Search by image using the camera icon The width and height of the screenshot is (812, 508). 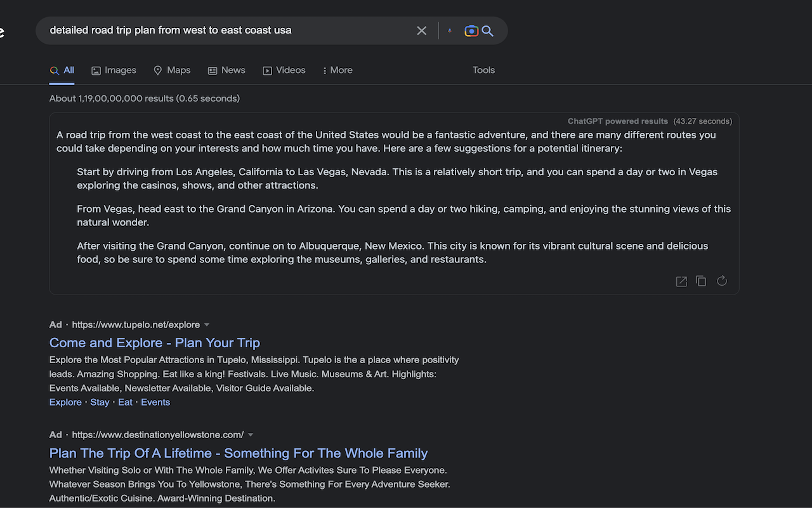point(471,30)
